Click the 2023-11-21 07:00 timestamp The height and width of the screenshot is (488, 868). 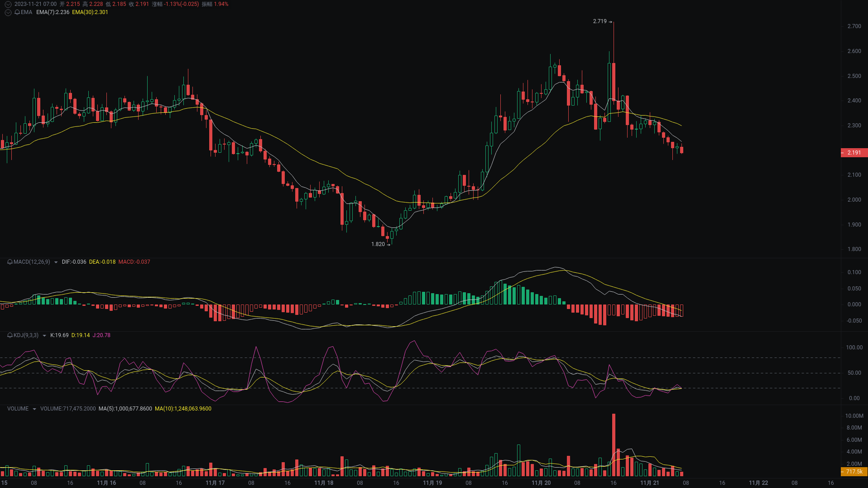tap(35, 4)
